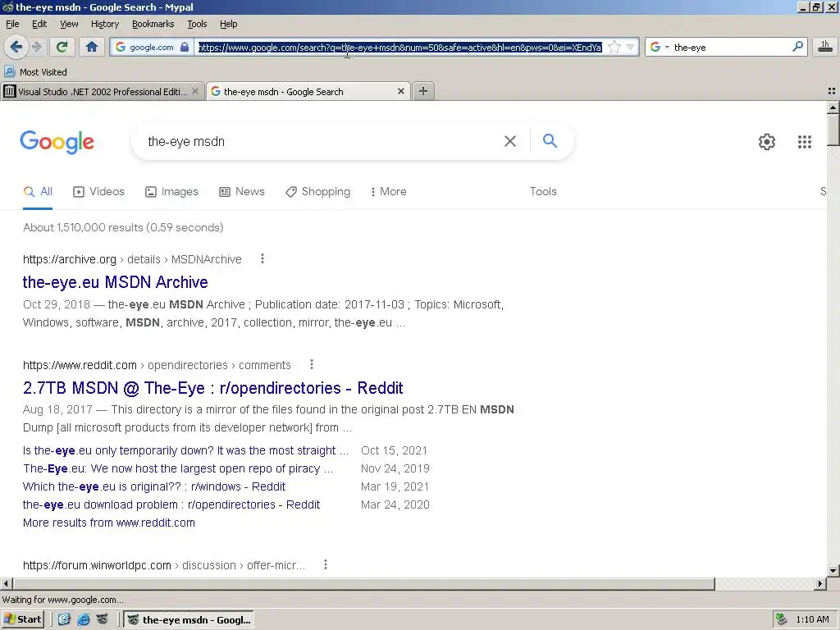The height and width of the screenshot is (630, 840).
Task: Open 2.7TB MSDN @ The-Eye Reddit result
Action: pos(212,388)
